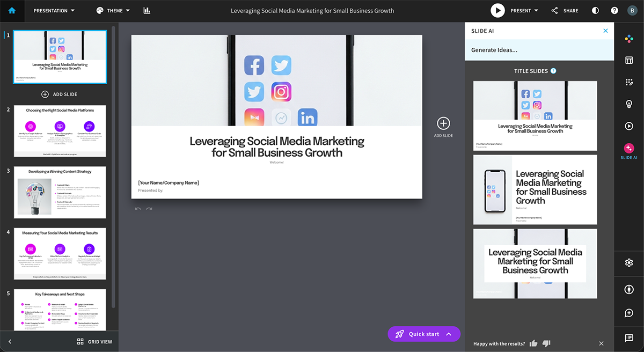644x352 pixels.
Task: Switch to Grid View
Action: coord(94,342)
